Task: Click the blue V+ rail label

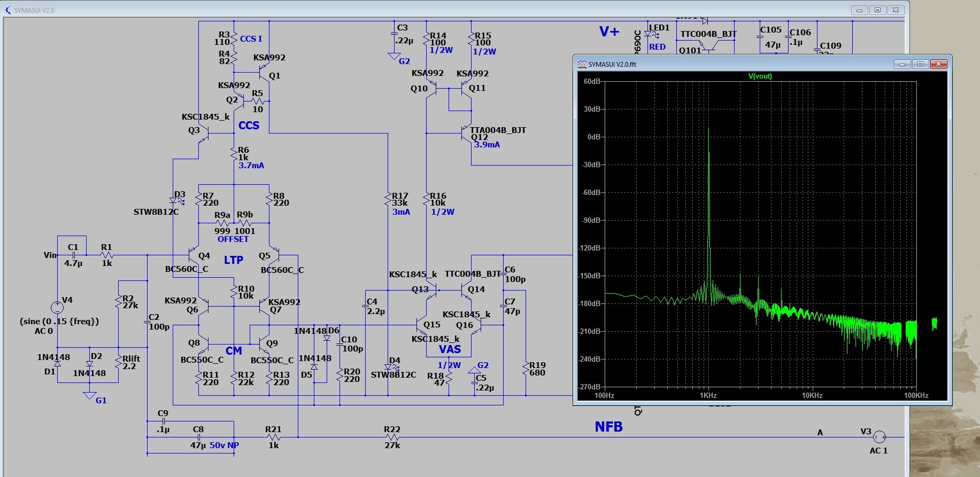Action: [609, 32]
